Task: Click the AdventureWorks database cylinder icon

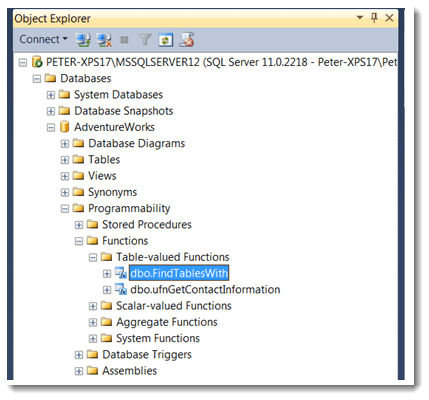Action: coord(64,127)
